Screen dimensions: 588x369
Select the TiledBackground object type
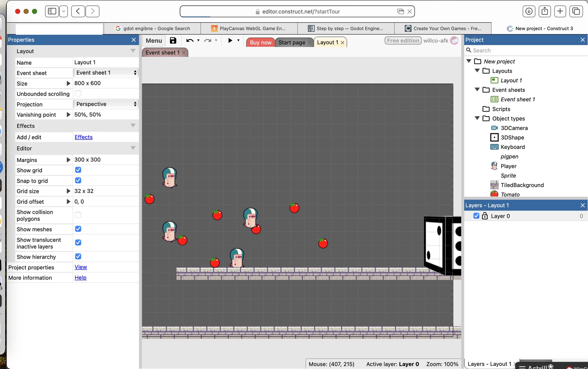[x=522, y=185]
